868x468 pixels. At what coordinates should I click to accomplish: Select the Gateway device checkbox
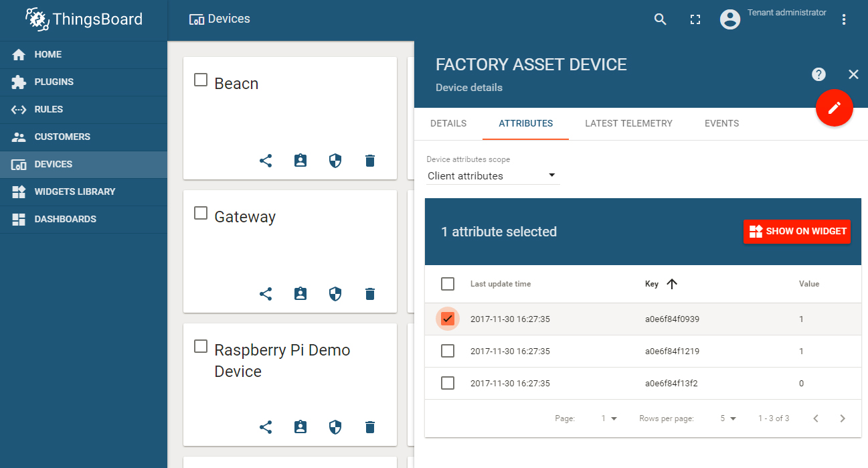click(201, 213)
